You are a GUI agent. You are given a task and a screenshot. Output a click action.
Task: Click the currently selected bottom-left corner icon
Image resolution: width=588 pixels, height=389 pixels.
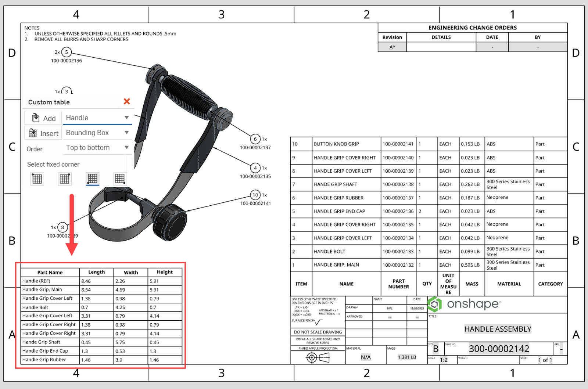(x=92, y=179)
